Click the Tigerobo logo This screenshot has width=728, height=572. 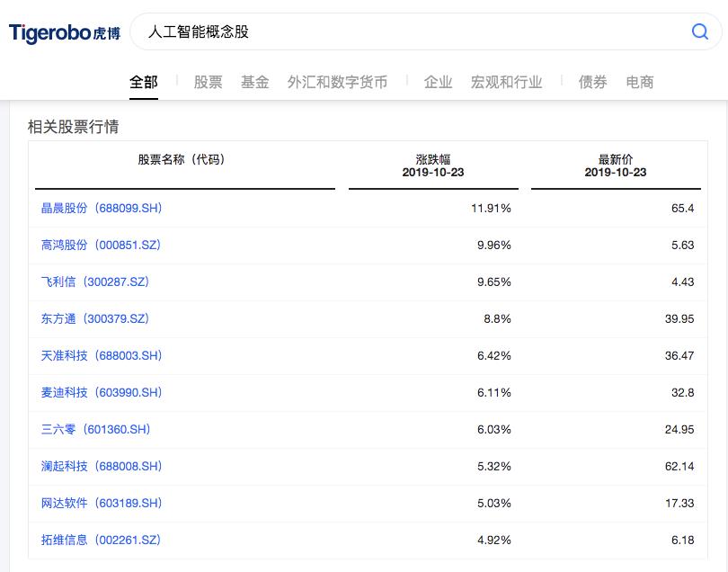pyautogui.click(x=65, y=33)
